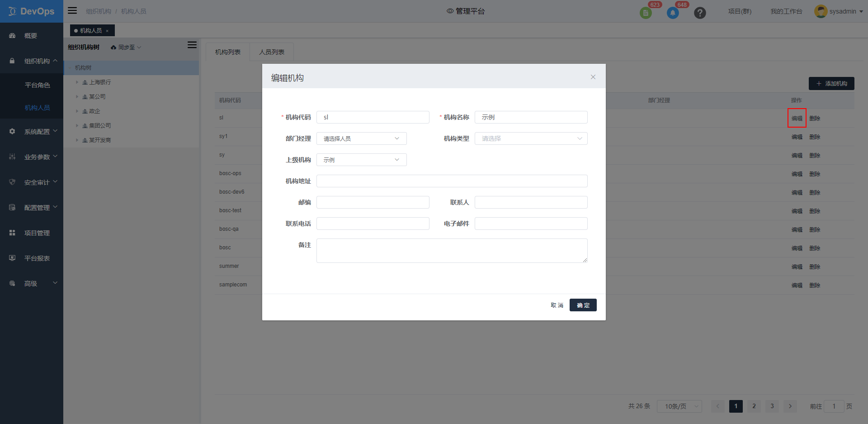
Task: Close the 编辑机构 dialog with X
Action: pyautogui.click(x=593, y=77)
